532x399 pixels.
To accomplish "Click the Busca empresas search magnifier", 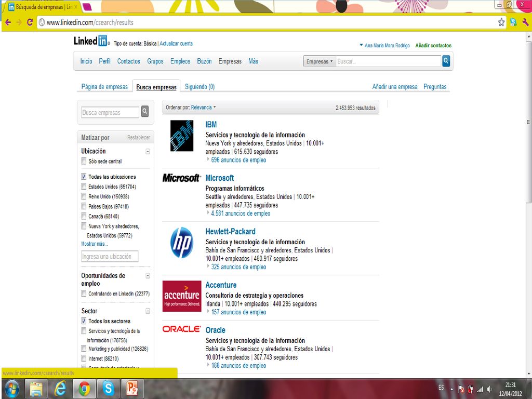I will [145, 111].
